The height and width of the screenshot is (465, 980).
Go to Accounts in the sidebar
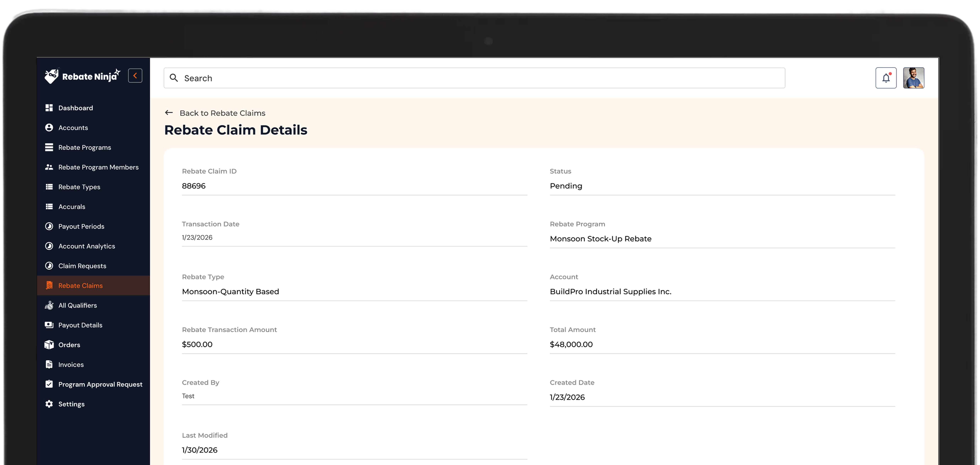[94, 128]
